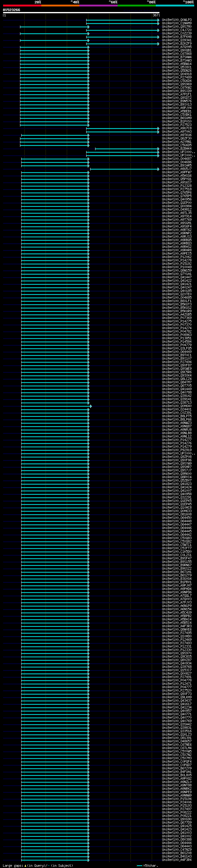Screen dimensions: 197x868
Task: Select hit label UniRef100_P14275
Action: (x=176, y=321)
